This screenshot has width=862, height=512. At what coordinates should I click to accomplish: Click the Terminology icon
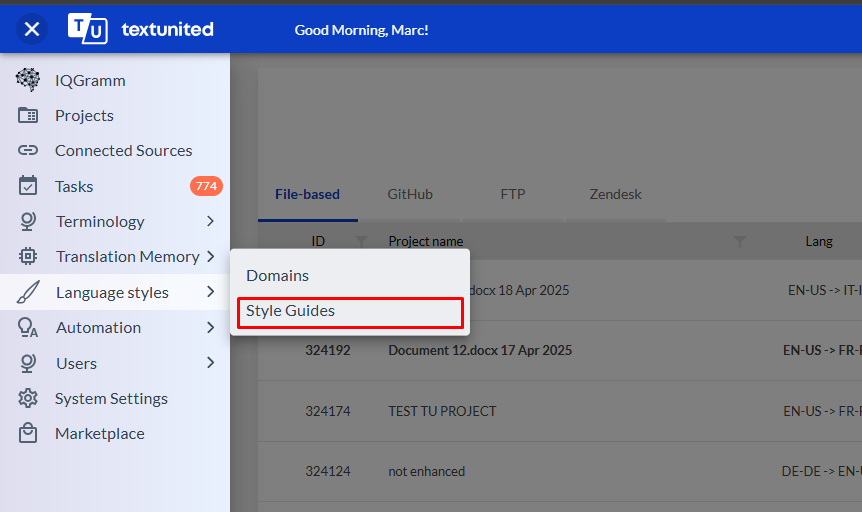click(27, 221)
